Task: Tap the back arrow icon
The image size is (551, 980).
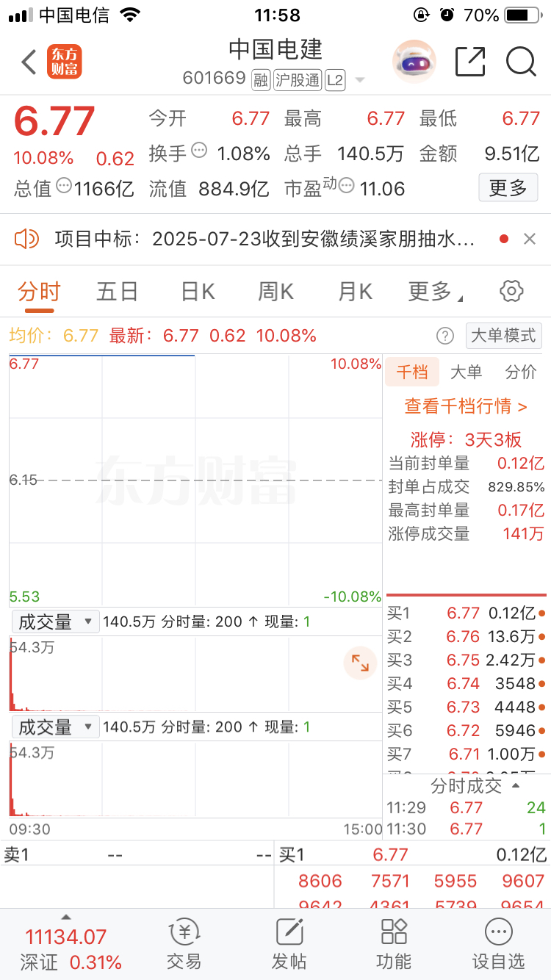Action: [x=29, y=62]
